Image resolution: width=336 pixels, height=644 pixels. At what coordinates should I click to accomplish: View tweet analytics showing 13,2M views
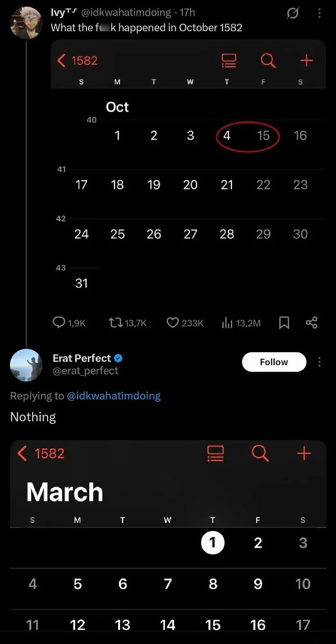click(x=241, y=323)
